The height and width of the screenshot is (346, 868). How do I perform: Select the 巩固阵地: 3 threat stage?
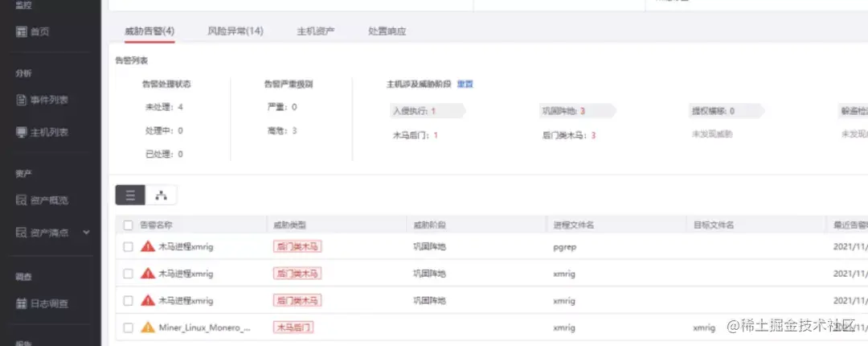pos(577,111)
